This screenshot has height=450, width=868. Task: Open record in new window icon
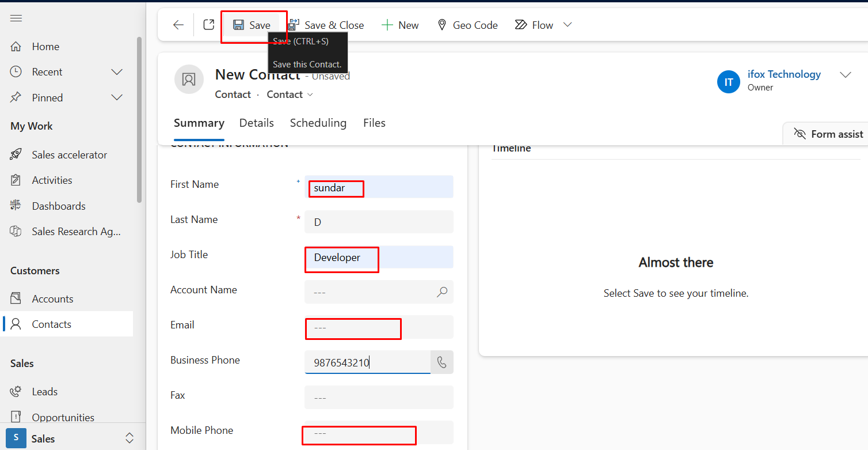point(209,25)
